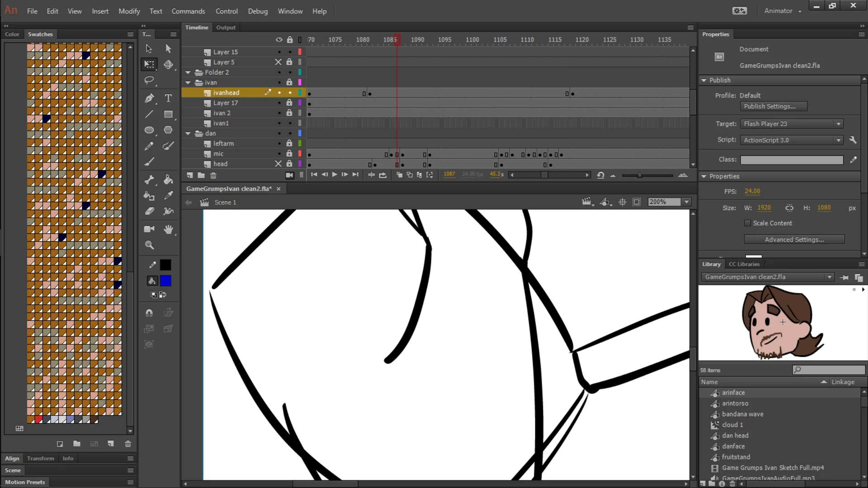Switch to the CC Libraries tab

tap(744, 264)
